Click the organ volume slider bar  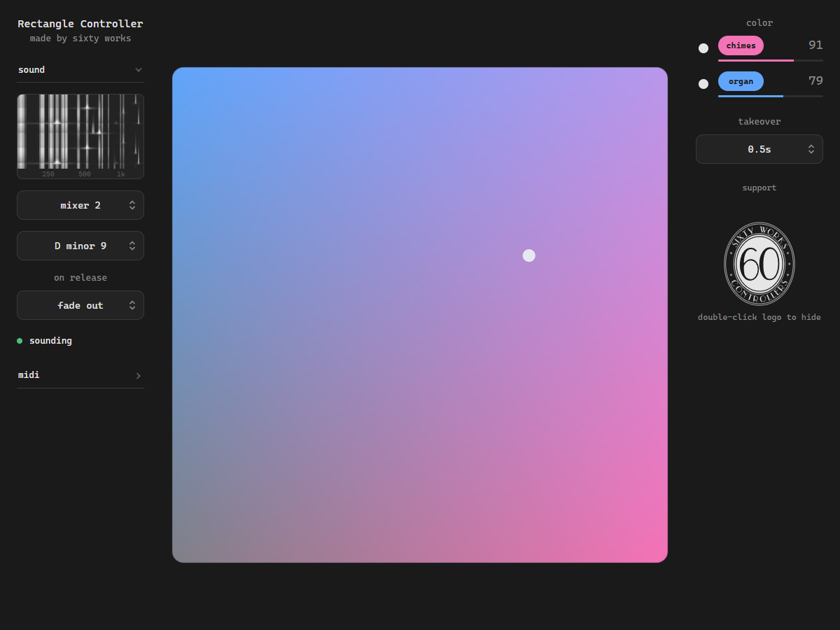771,96
